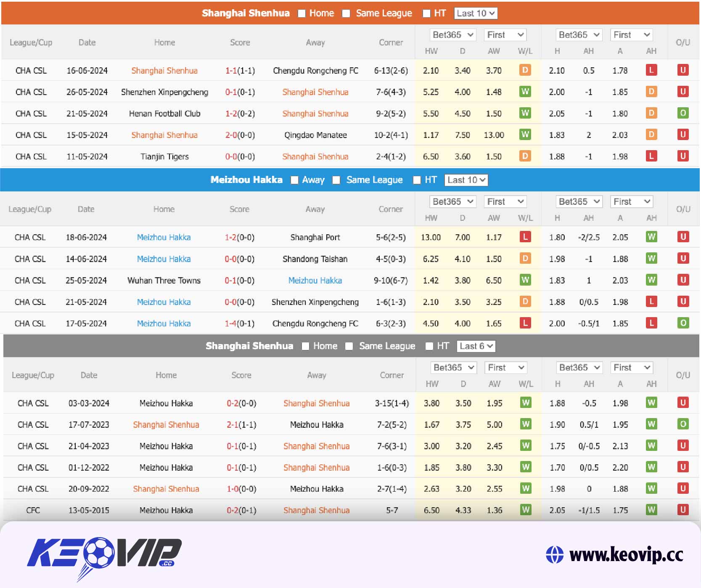Open first Bet365 dropdown in top table
The width and height of the screenshot is (701, 588).
[452, 35]
